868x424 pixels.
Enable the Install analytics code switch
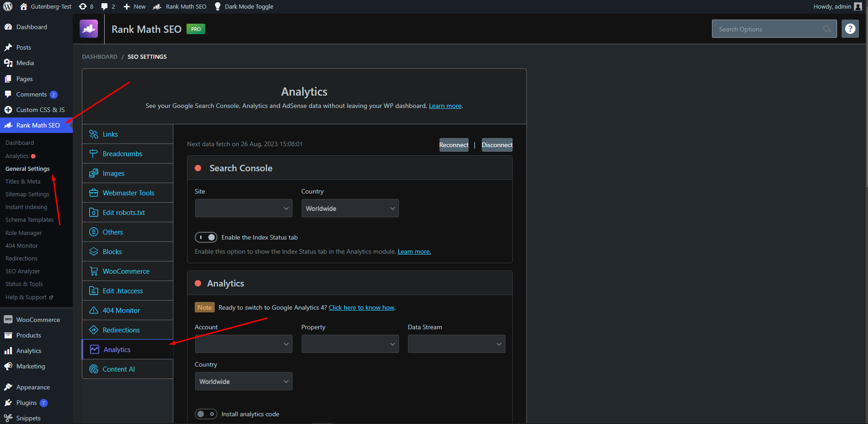point(206,414)
